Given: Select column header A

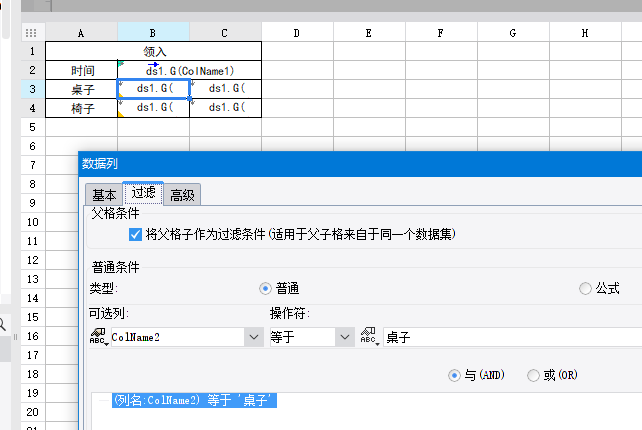Looking at the screenshot, I should tap(81, 33).
